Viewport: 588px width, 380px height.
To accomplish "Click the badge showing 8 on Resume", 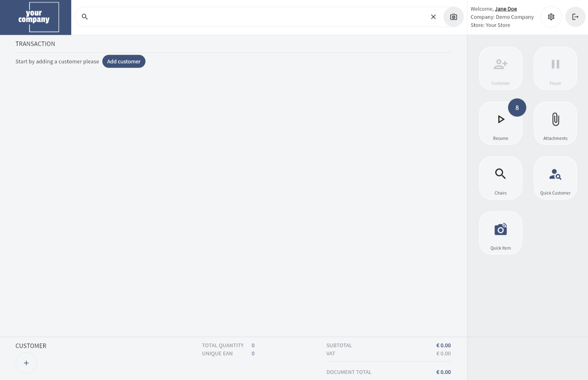I will (517, 108).
